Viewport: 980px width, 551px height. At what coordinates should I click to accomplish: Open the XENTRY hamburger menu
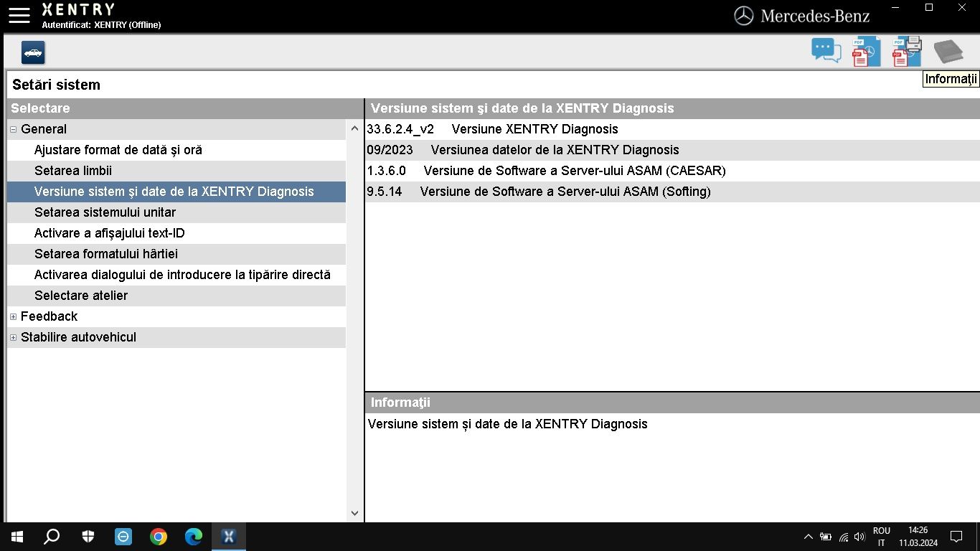19,16
